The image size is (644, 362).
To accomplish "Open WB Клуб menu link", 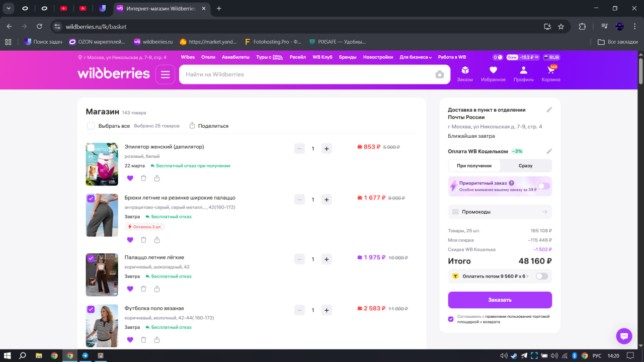I will pyautogui.click(x=323, y=57).
